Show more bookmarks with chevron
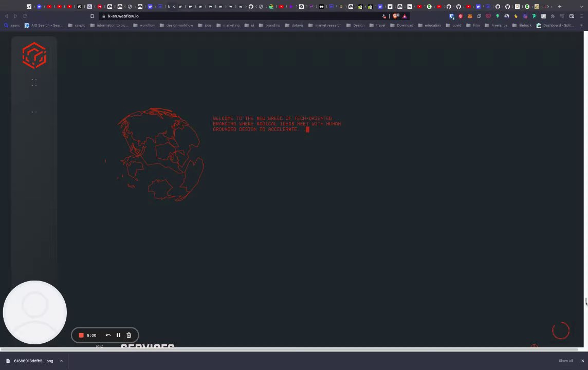 581,26
